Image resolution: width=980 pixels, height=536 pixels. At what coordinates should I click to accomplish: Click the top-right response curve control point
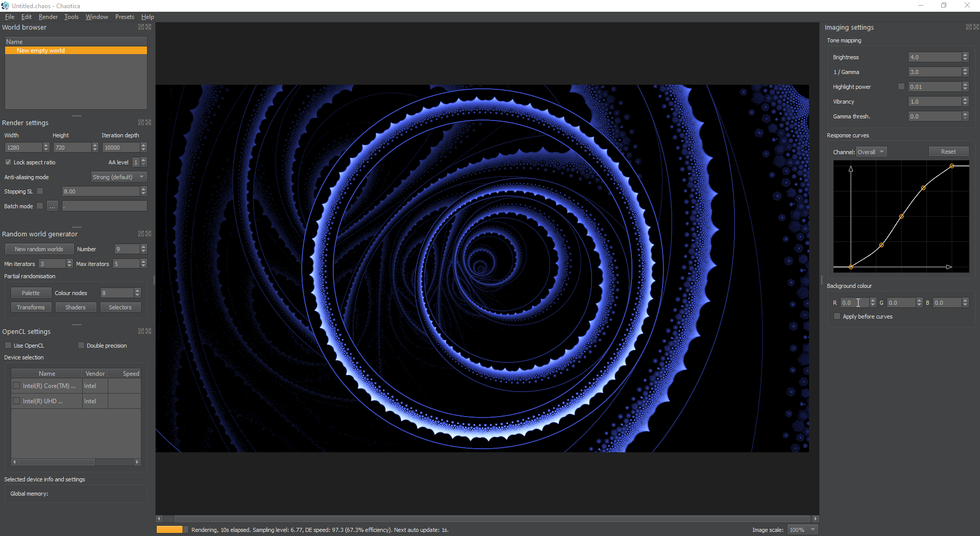pos(952,166)
